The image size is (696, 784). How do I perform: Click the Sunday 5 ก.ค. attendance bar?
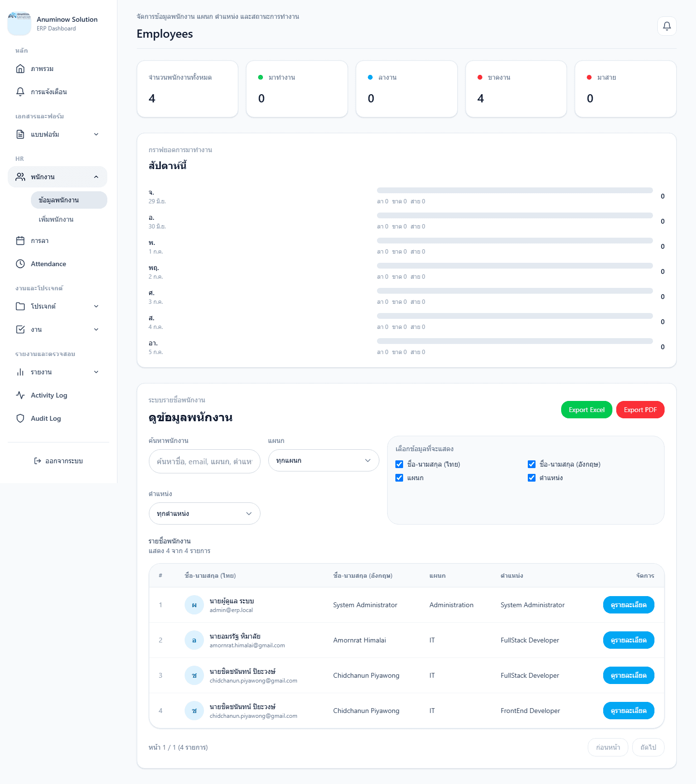515,341
